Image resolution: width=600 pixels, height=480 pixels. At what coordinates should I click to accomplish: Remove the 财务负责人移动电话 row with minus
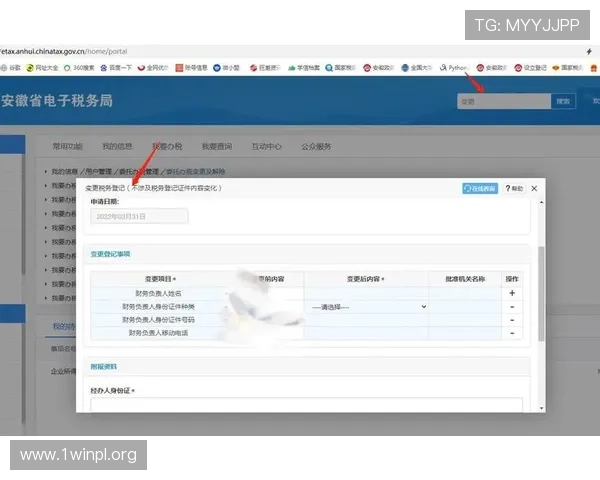512,333
